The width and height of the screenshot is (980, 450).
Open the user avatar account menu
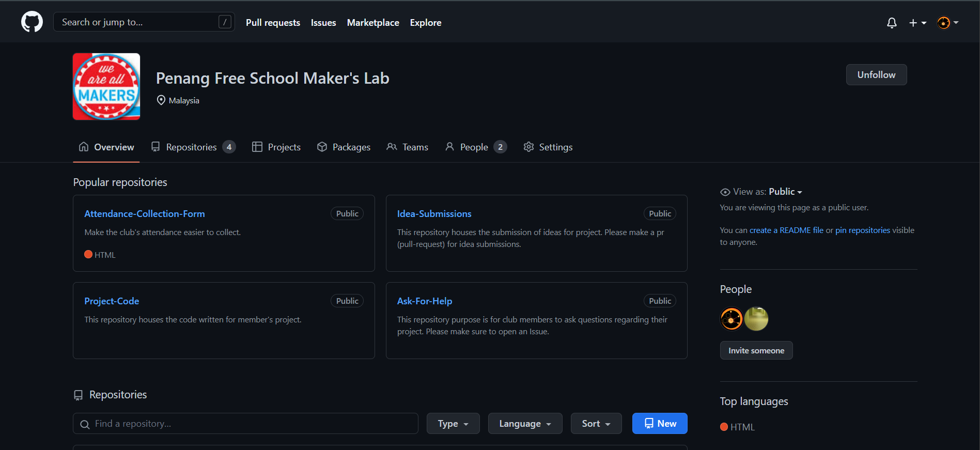click(x=948, y=23)
